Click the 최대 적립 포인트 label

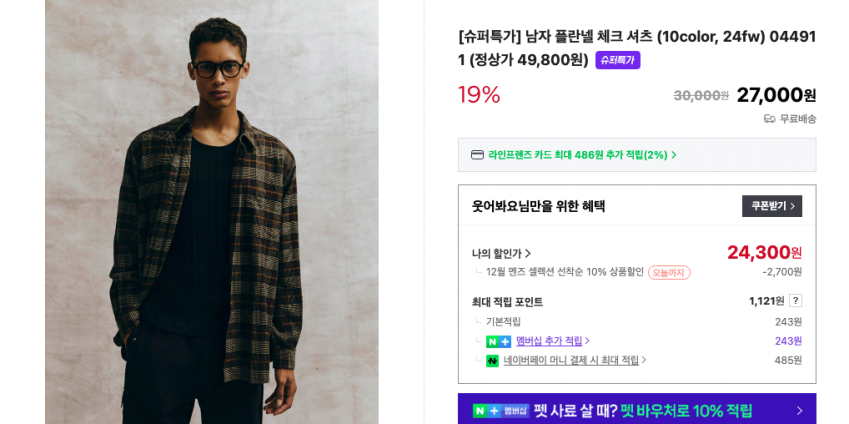tap(507, 302)
